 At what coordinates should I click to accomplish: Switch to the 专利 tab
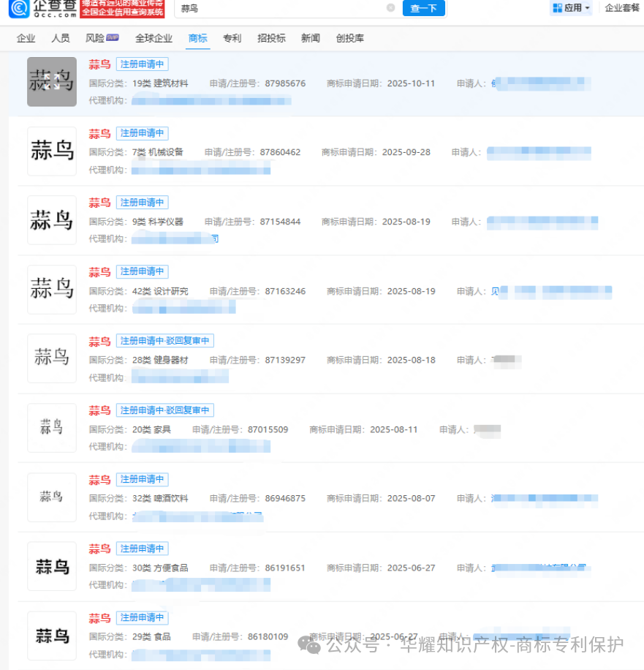pos(232,38)
